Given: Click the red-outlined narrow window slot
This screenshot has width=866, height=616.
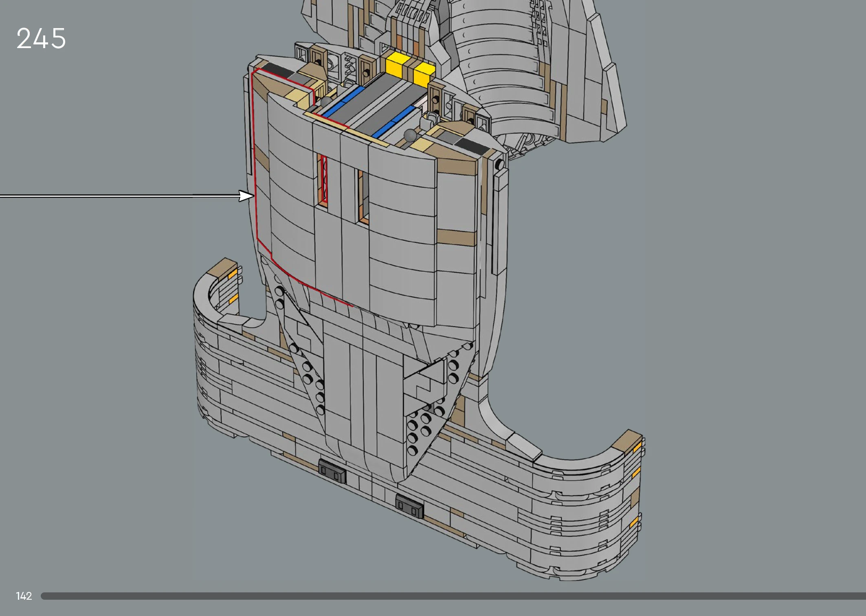Looking at the screenshot, I should pos(324,179).
